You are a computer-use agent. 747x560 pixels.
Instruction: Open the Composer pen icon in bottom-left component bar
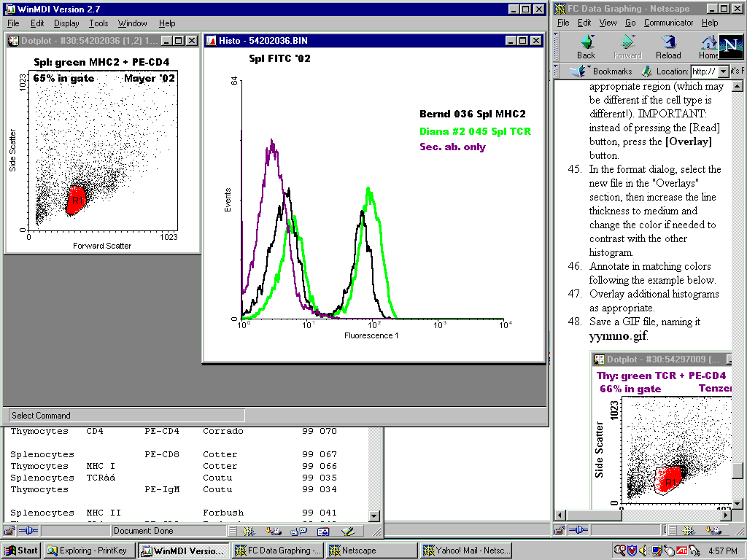click(x=348, y=532)
